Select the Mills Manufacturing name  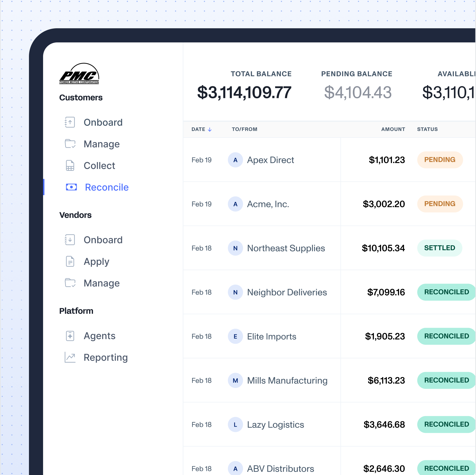pyautogui.click(x=287, y=381)
